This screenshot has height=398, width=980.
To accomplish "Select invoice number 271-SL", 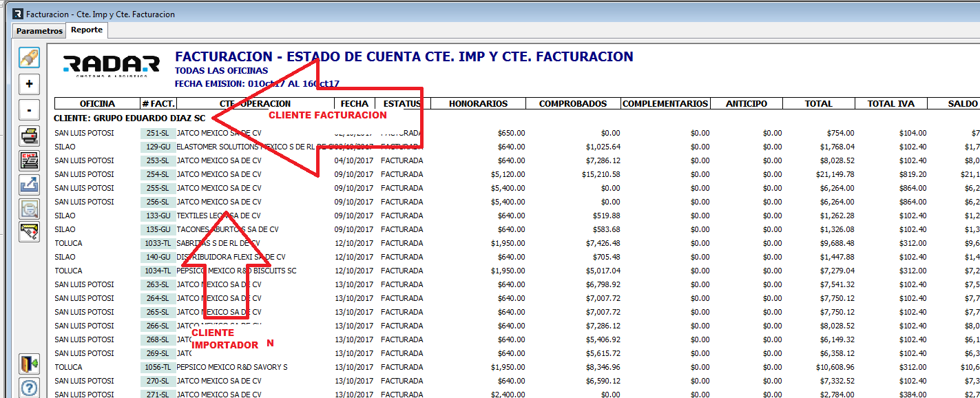I will 158,395.
